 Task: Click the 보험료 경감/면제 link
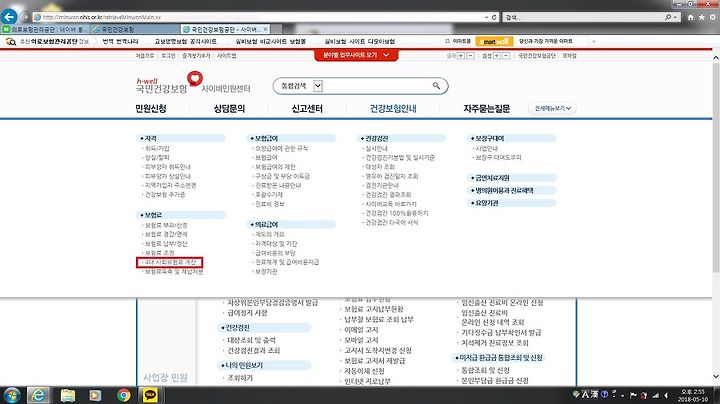pyautogui.click(x=166, y=235)
